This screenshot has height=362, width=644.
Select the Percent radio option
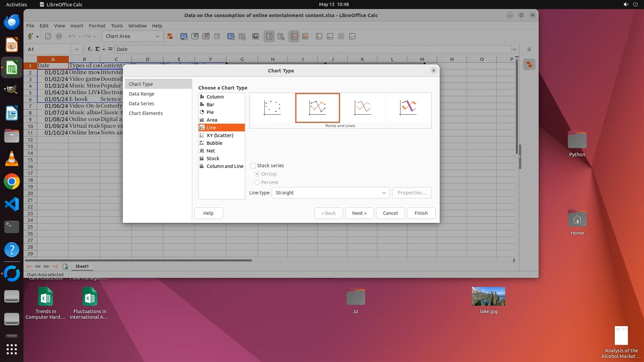pyautogui.click(x=257, y=182)
